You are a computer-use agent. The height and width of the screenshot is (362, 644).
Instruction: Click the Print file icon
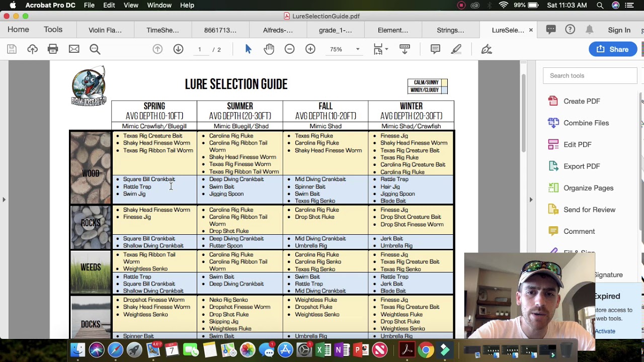coord(53,49)
